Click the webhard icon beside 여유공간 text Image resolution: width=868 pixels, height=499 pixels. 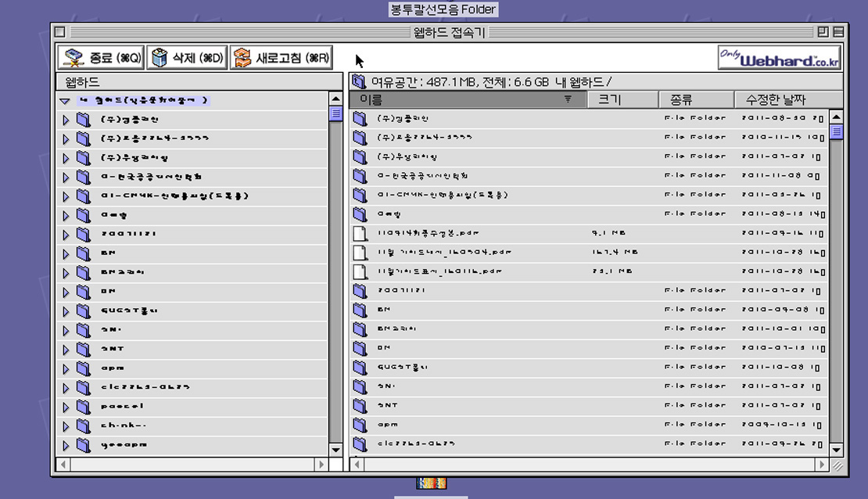pyautogui.click(x=358, y=81)
